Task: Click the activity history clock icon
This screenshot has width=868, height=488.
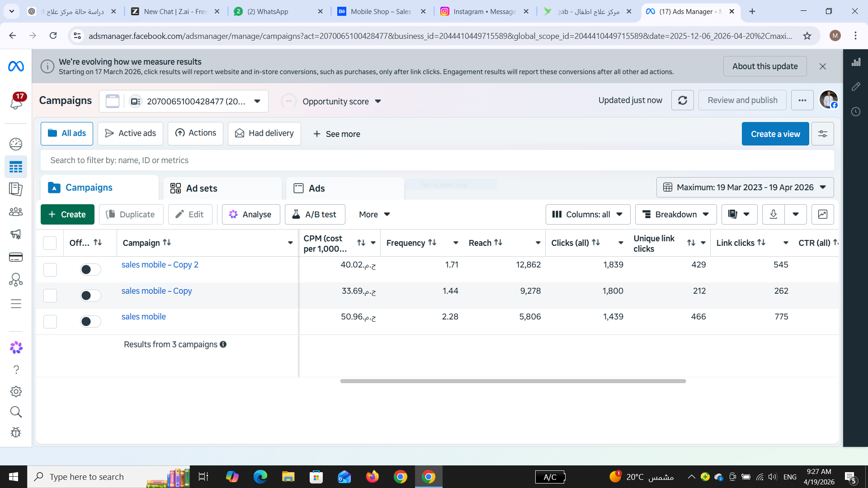Action: click(855, 112)
